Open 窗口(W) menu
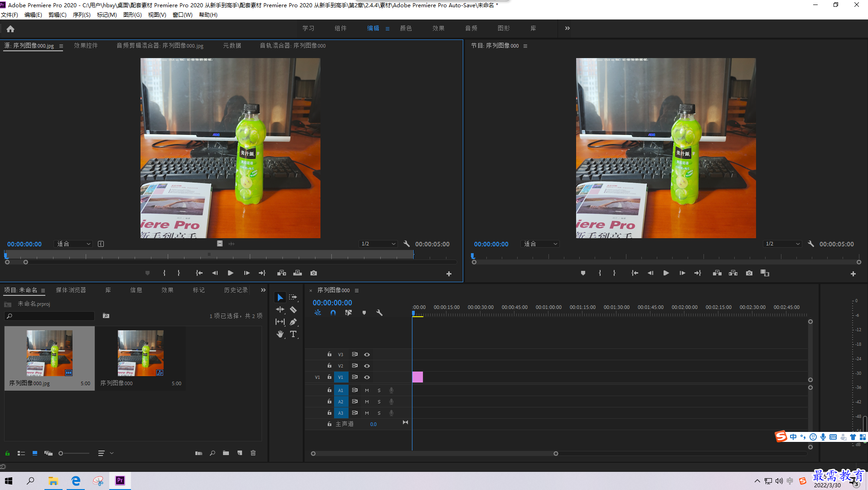The height and width of the screenshot is (490, 868). tap(183, 15)
